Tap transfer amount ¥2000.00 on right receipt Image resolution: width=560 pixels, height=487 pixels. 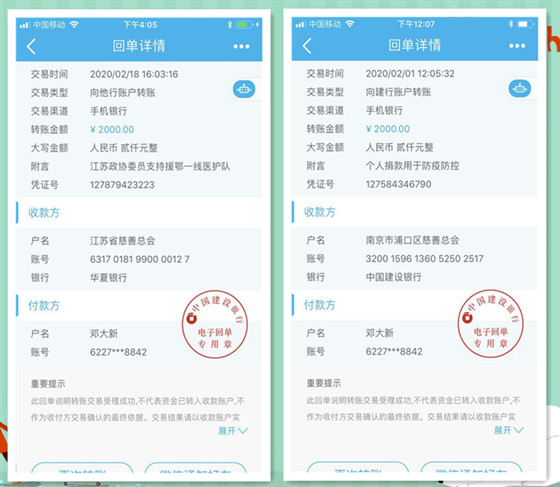tap(388, 129)
